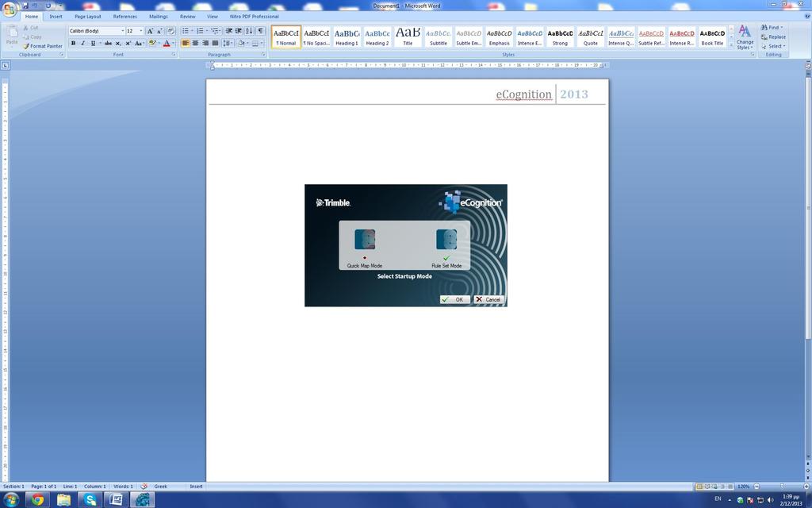Open Skype from the taskbar
The height and width of the screenshot is (508, 812).
[90, 500]
